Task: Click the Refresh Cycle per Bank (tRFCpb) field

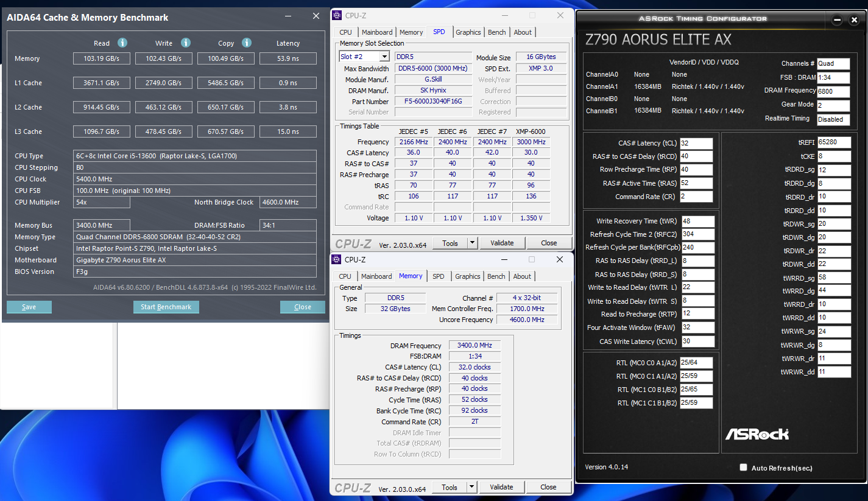Action: coord(698,248)
